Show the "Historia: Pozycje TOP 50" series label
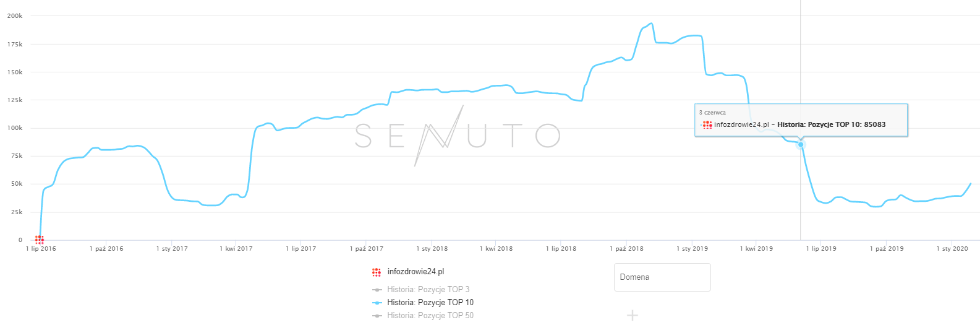This screenshot has width=980, height=325. 430,316
